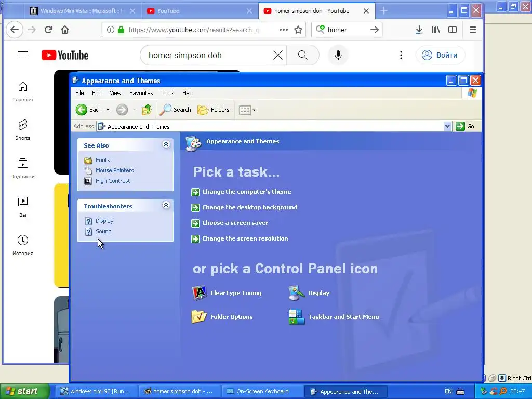Image resolution: width=532 pixels, height=399 pixels.
Task: Click the YouTube logo
Action: pos(65,55)
